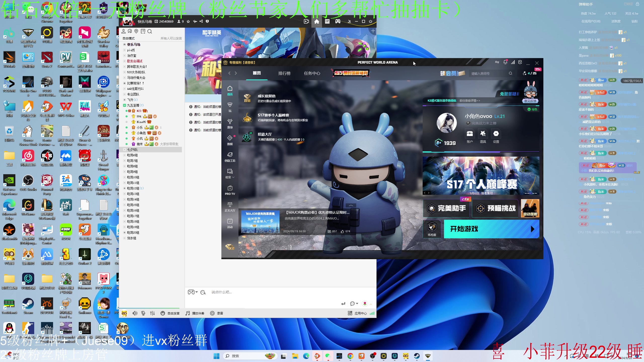Open the S17个人巅峰赛 banner image

click(x=481, y=176)
